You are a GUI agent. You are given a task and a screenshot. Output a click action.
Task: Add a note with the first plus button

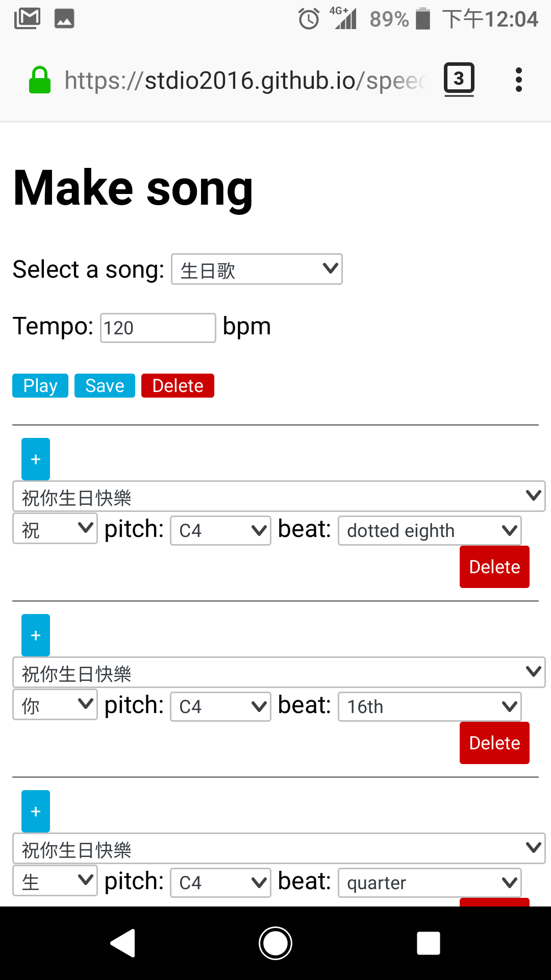tap(36, 459)
